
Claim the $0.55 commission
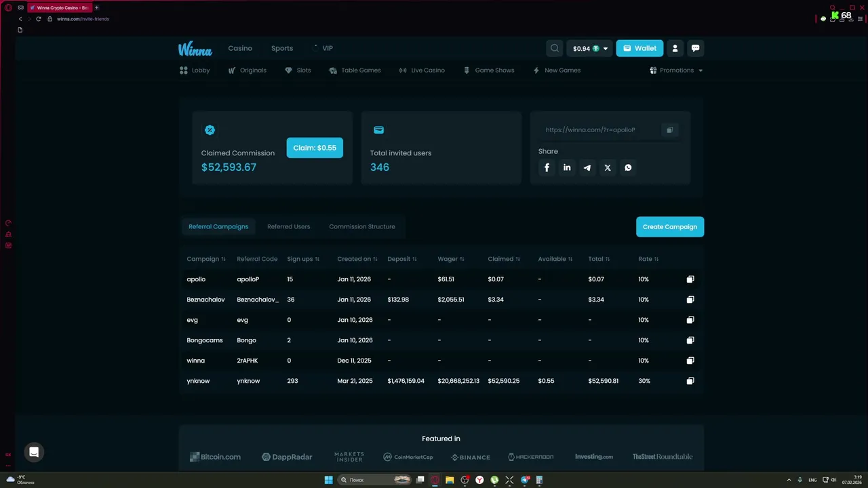pos(315,148)
